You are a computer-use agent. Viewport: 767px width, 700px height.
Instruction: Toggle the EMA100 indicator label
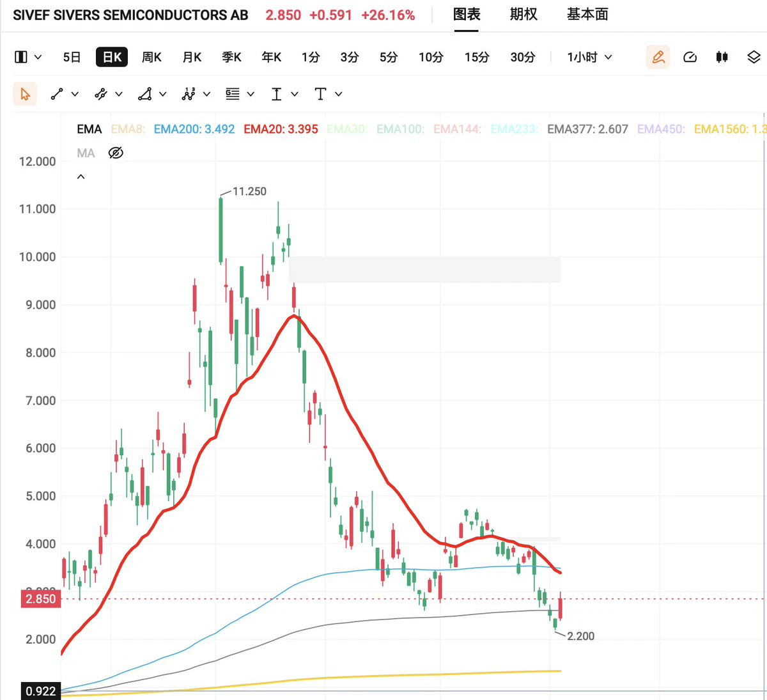coord(400,129)
